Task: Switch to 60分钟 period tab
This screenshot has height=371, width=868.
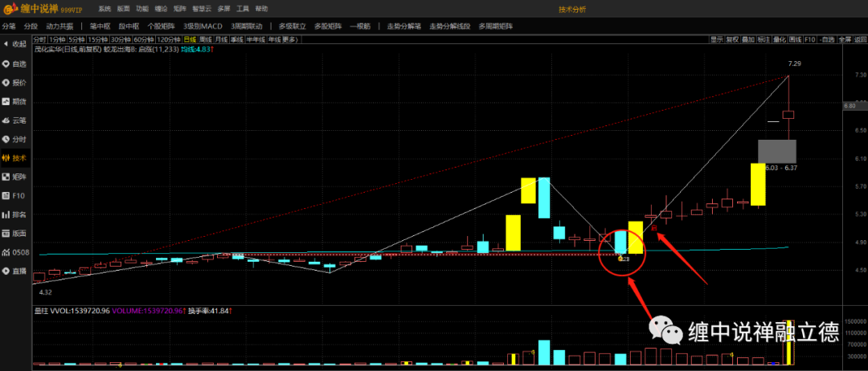Action: coord(143,39)
